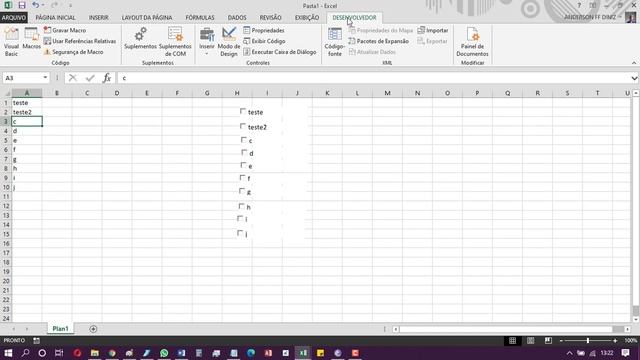640x360 pixels.
Task: Select cell A1 containing teste
Action: coord(27,102)
